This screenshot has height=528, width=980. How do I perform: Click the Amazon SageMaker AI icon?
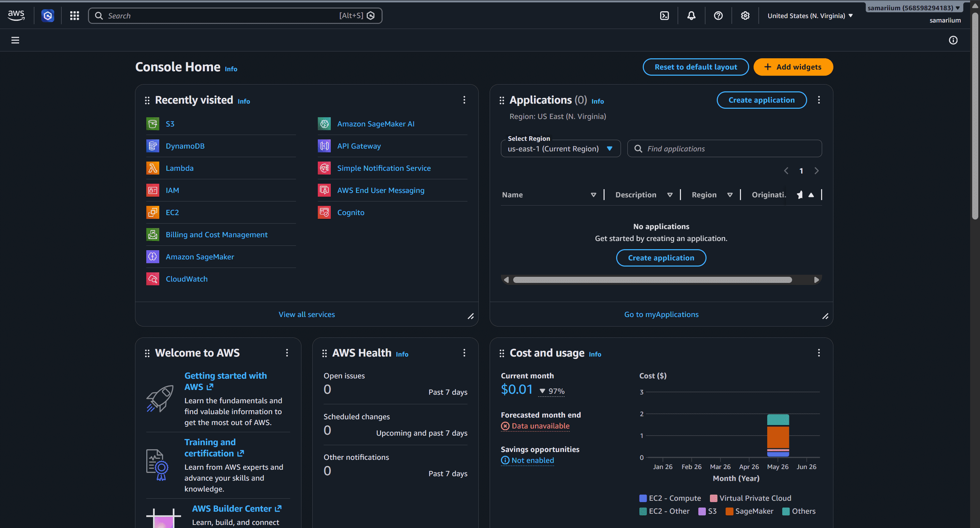325,124
